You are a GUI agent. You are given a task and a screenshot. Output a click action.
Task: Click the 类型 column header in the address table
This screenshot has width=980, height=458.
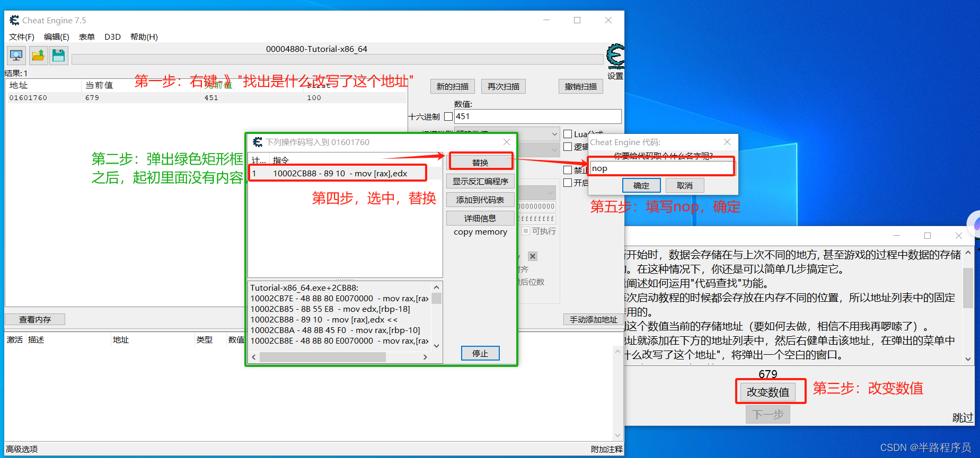[x=205, y=339]
